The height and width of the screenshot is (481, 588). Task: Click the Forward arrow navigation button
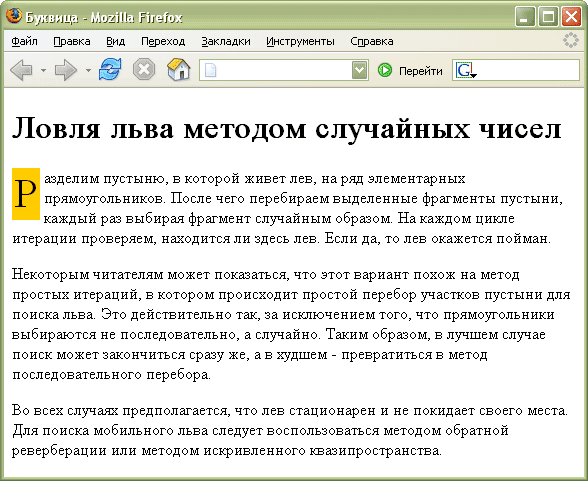coord(66,70)
